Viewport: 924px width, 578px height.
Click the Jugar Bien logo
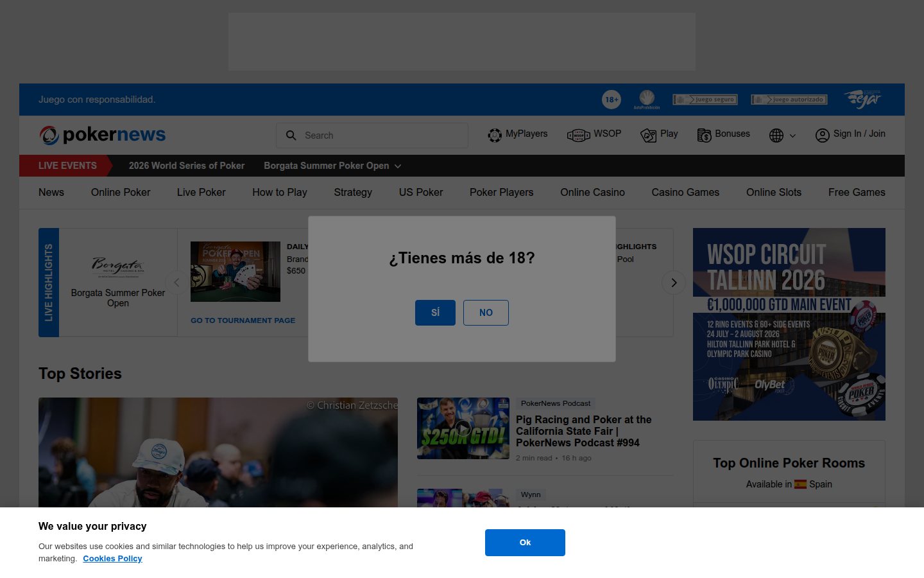pos(863,99)
